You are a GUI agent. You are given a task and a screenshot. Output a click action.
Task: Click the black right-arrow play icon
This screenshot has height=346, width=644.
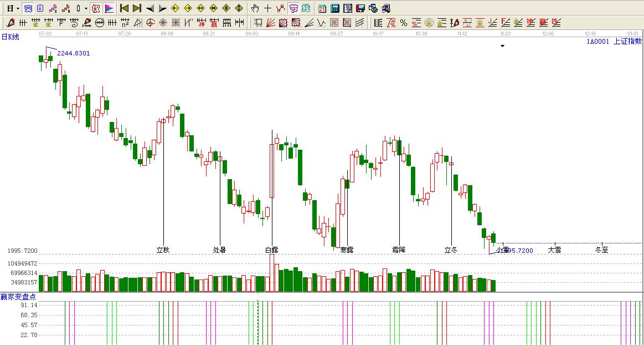[163, 8]
